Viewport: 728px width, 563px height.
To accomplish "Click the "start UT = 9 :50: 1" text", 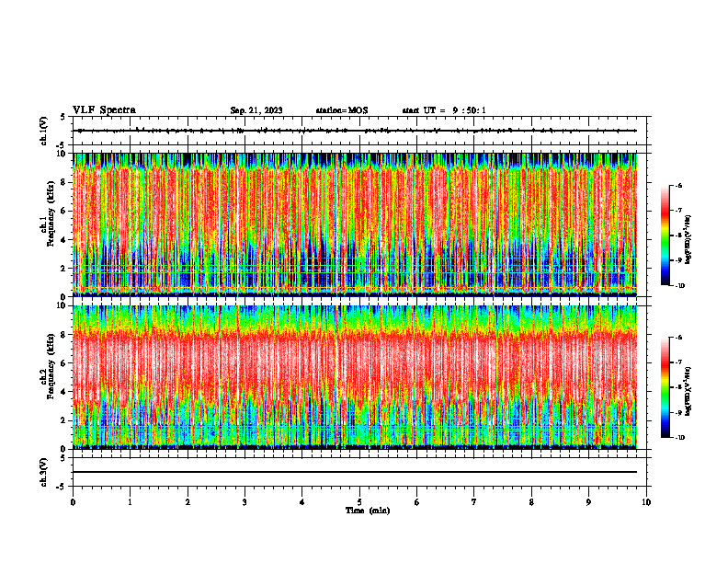I will pos(444,110).
